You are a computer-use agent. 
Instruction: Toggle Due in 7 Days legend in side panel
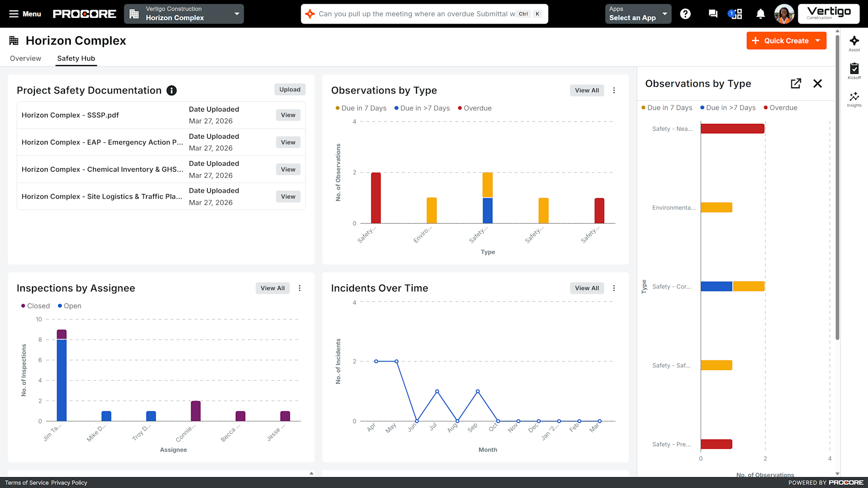667,108
